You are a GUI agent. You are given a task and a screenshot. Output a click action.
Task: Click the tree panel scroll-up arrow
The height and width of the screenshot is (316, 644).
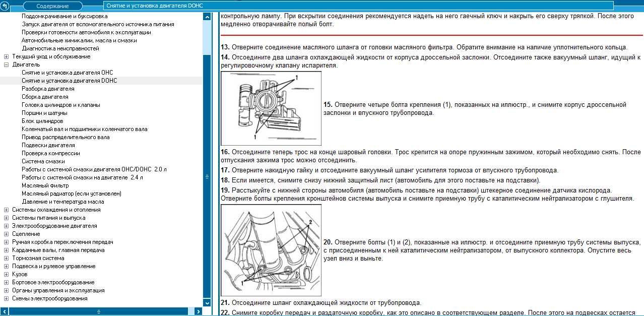pos(207,17)
